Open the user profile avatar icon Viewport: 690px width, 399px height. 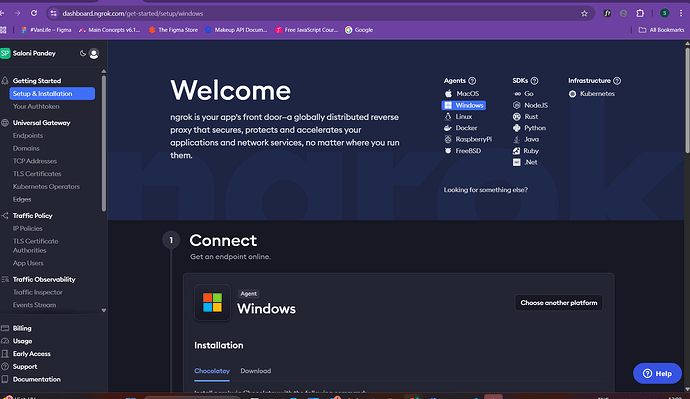[94, 54]
